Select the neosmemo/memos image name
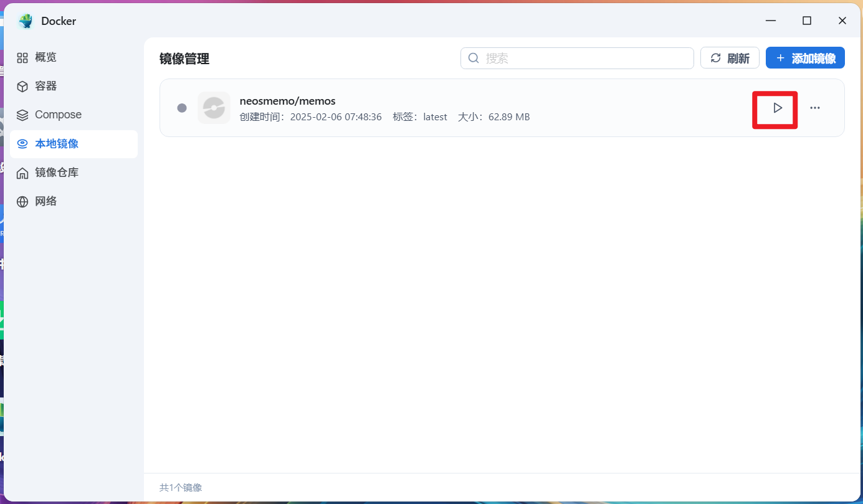The width and height of the screenshot is (863, 504). point(288,101)
